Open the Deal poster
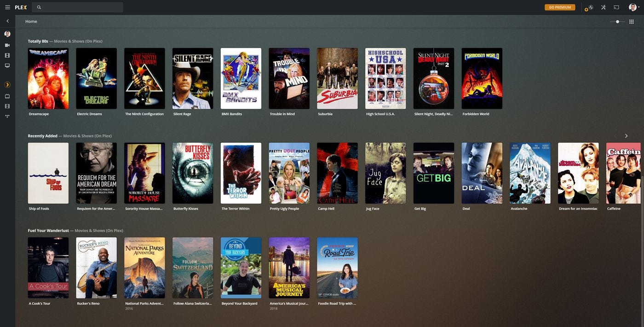644x327 pixels. [x=482, y=173]
